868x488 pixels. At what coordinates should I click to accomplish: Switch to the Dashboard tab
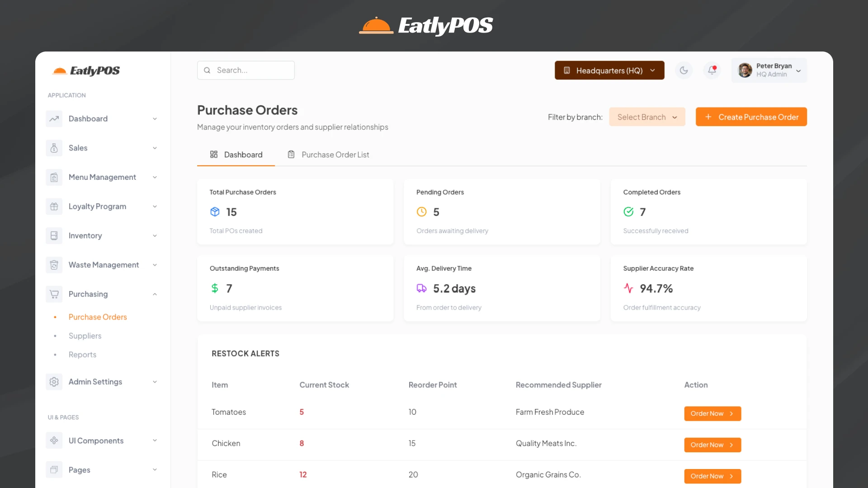tap(236, 155)
